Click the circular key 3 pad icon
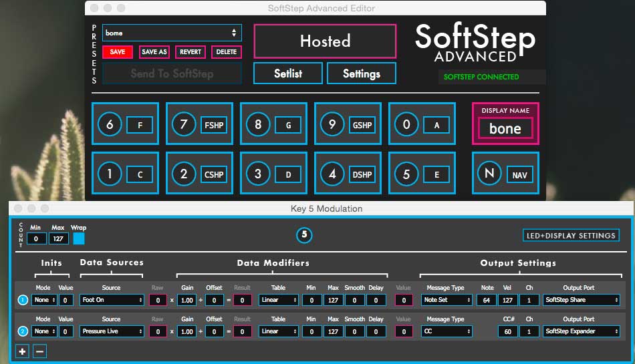This screenshot has height=364, width=635. click(257, 174)
